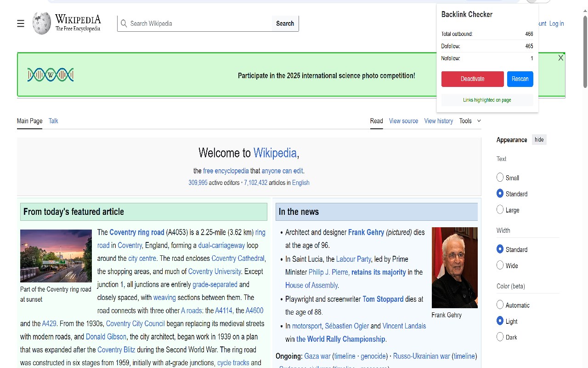The image size is (588, 368).
Task: Click the Rescan button
Action: (x=520, y=79)
